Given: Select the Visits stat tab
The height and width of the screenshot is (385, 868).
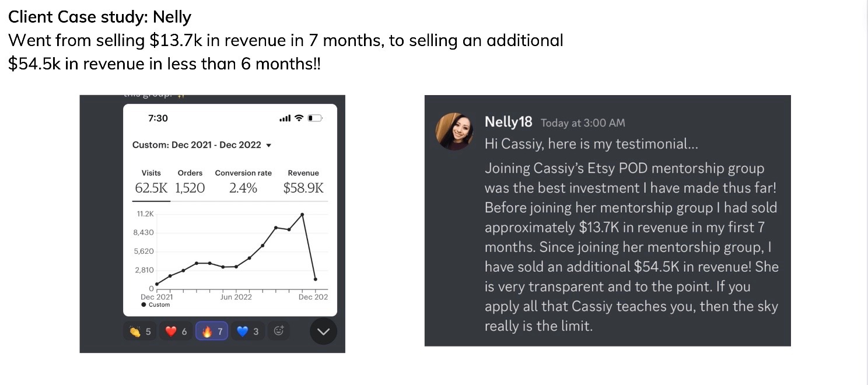Looking at the screenshot, I should pos(151,181).
